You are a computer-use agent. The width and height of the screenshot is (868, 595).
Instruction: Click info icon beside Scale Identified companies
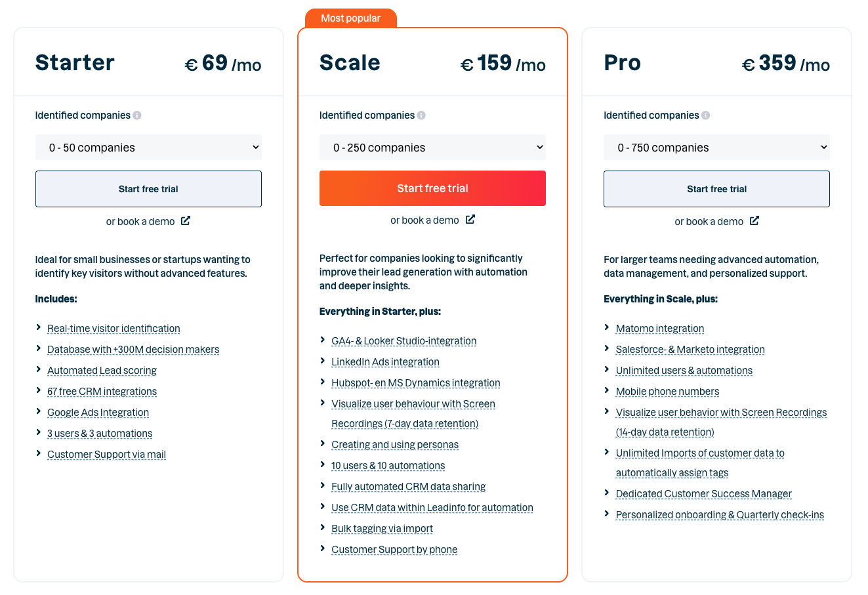click(421, 115)
